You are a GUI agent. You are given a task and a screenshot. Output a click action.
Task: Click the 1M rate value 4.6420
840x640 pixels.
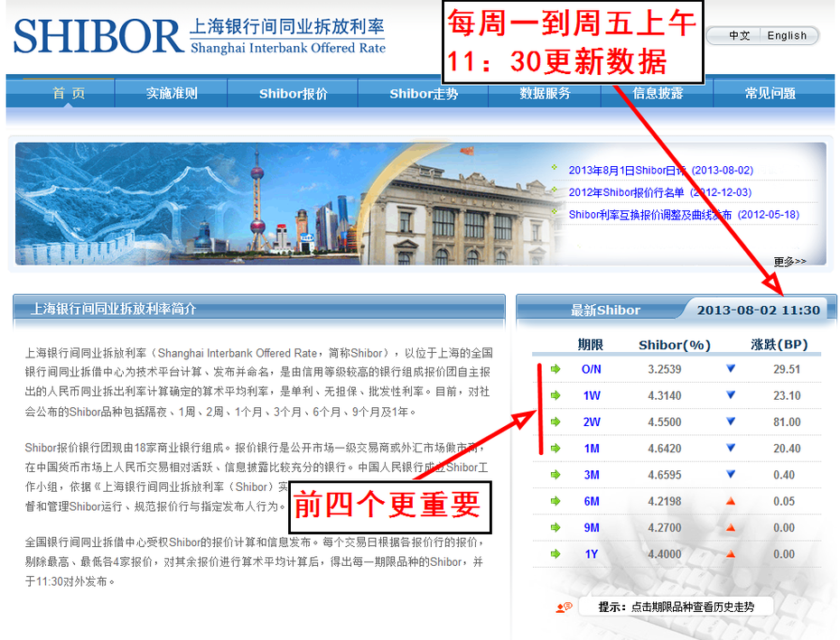coord(664,449)
